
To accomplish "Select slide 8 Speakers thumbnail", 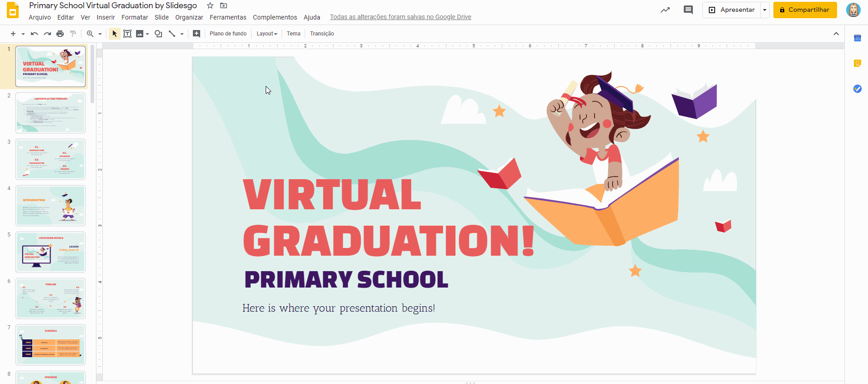I will [50, 378].
